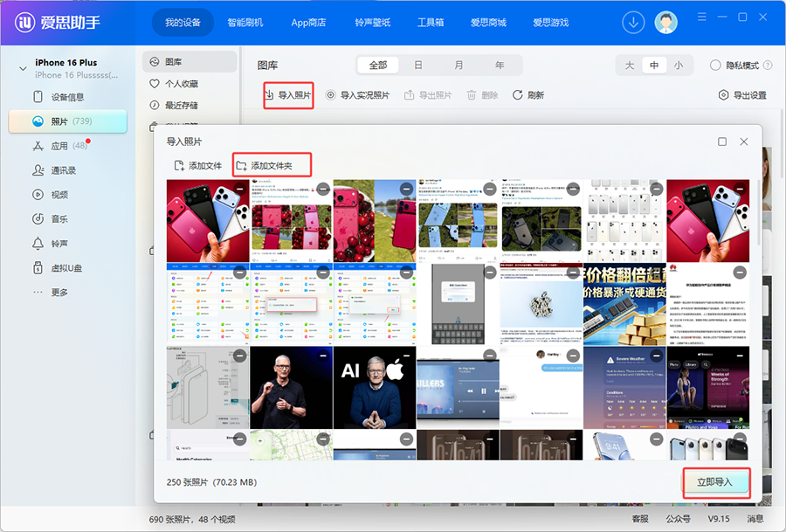Maximize the 导入照片 dialog
Viewport: 786px width, 532px height.
click(722, 142)
